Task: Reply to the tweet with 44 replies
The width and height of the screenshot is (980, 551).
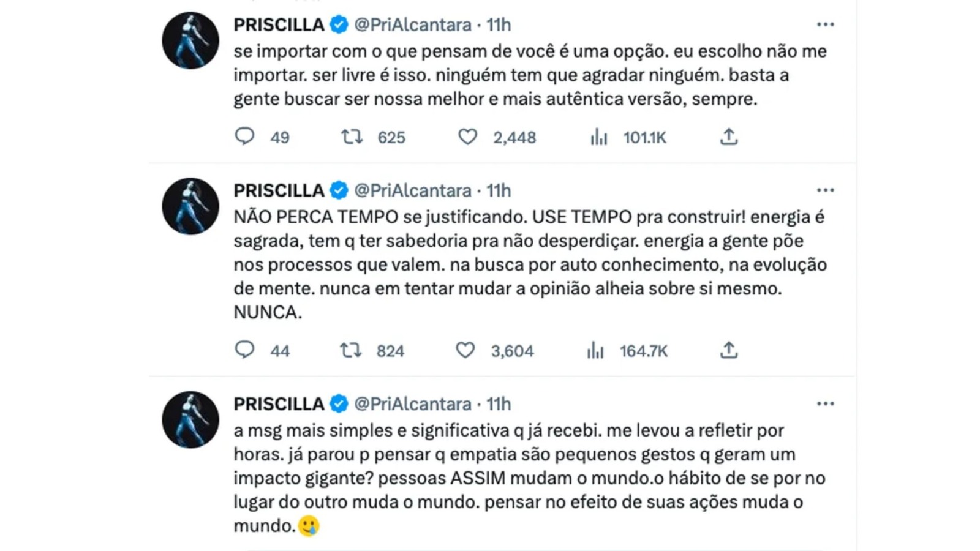Action: [245, 350]
